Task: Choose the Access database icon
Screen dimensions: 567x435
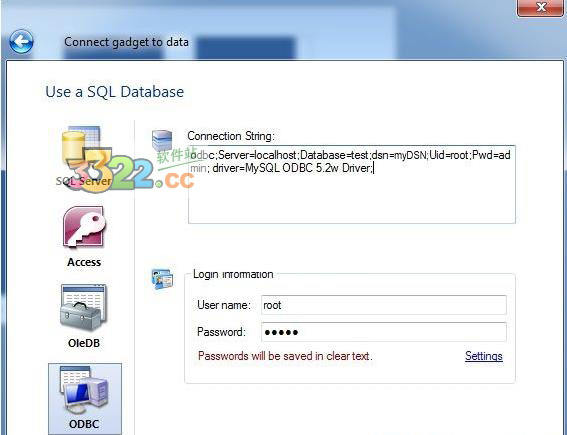Action: coord(84,227)
